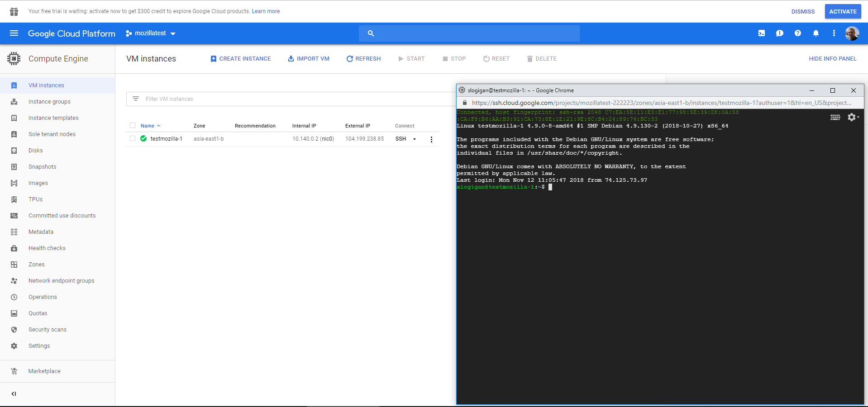Click the search magnifier icon
This screenshot has height=407, width=868.
point(371,33)
